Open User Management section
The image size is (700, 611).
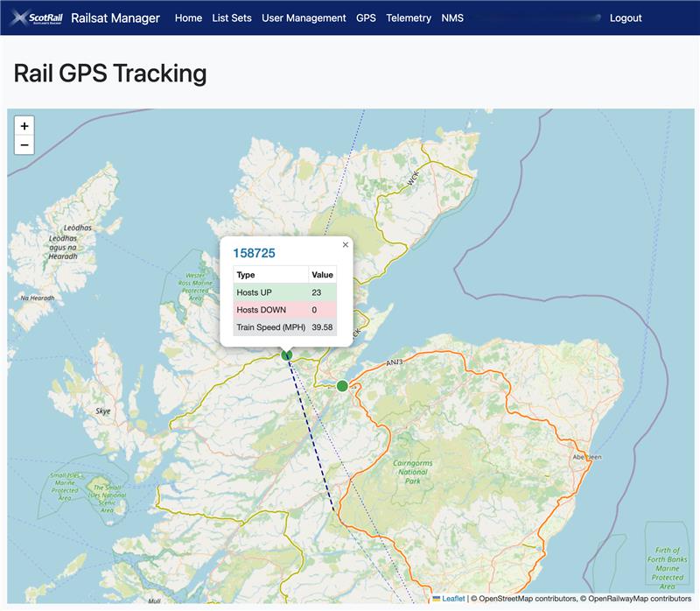click(304, 18)
